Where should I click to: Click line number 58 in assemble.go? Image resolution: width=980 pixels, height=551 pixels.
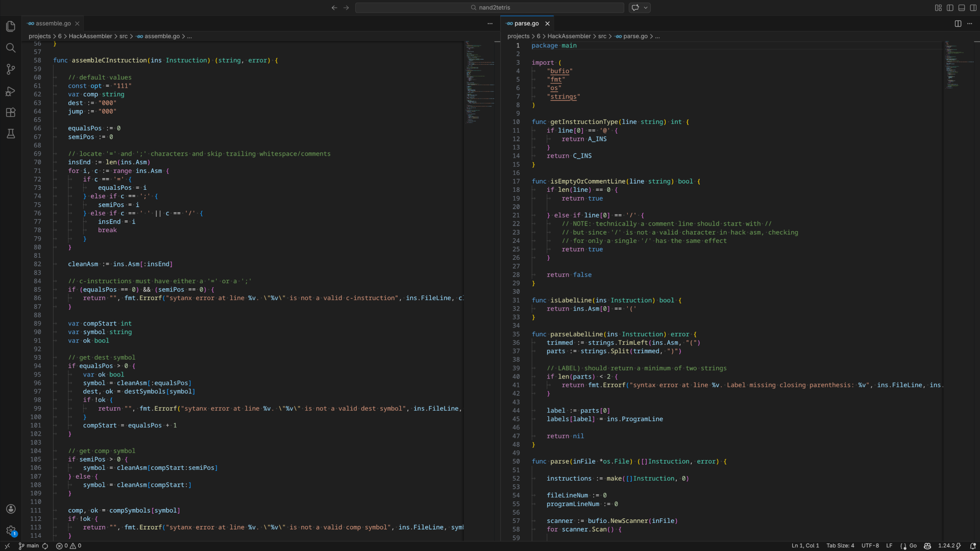pos(37,60)
